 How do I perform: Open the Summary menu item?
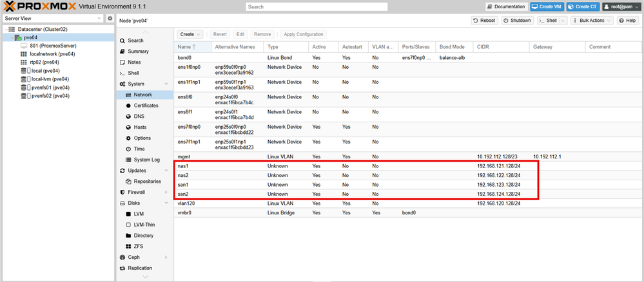[x=138, y=52]
